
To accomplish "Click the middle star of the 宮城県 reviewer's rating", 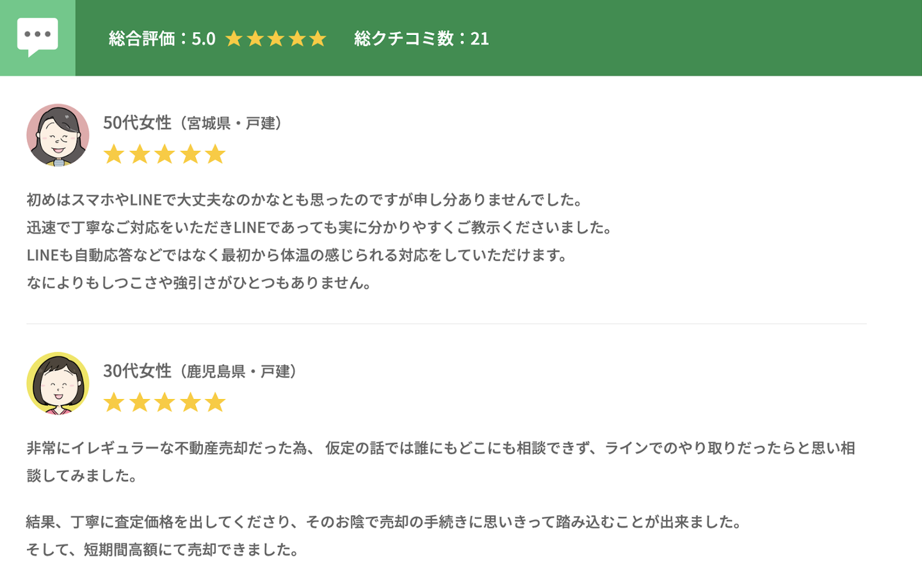I will coord(165,154).
